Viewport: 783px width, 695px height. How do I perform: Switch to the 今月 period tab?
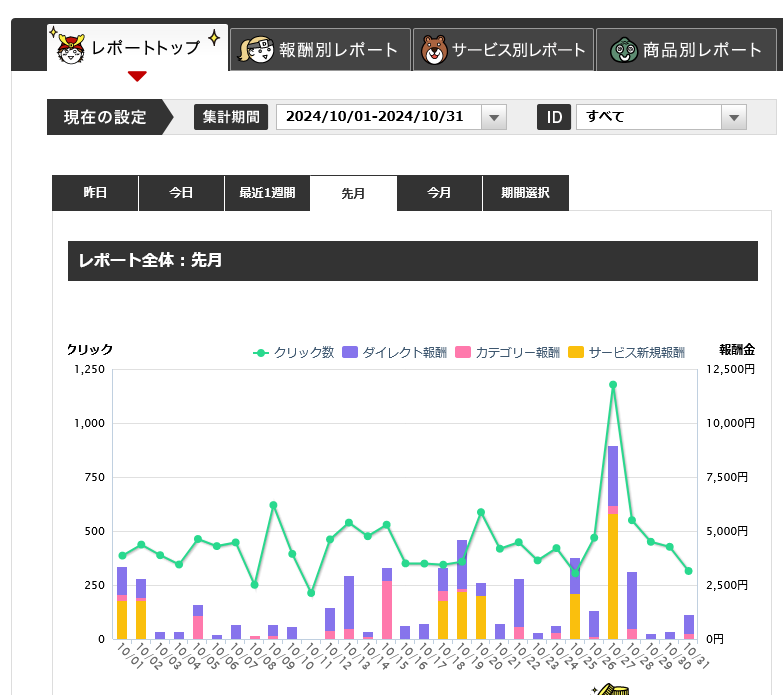439,193
